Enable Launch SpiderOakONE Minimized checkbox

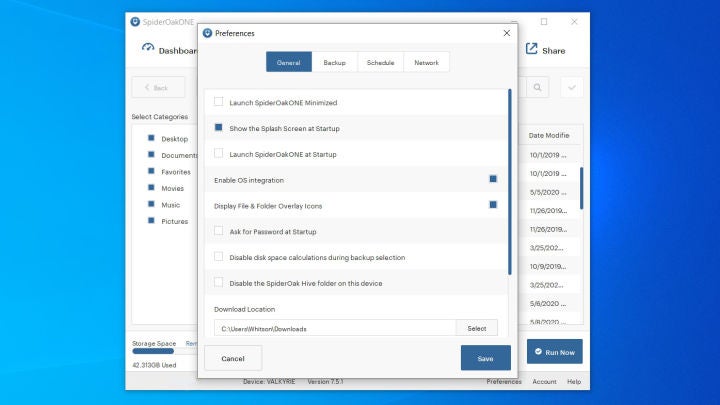pos(219,102)
